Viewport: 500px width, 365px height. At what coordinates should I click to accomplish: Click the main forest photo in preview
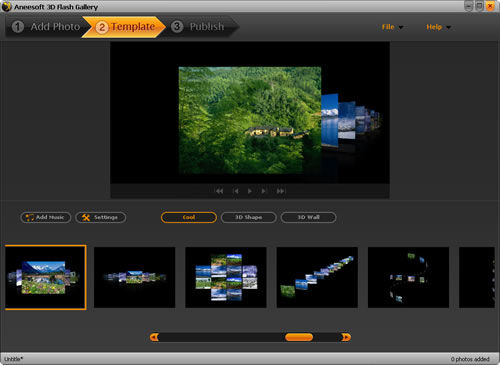click(x=250, y=120)
